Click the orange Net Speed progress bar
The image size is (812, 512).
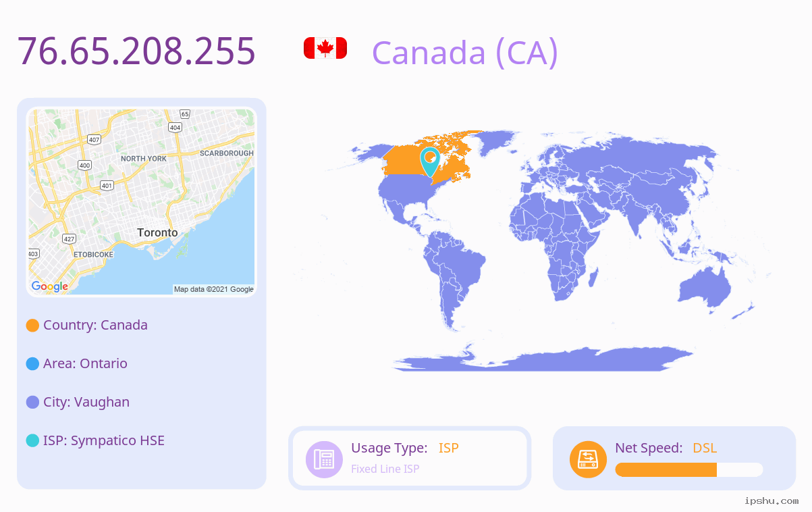pyautogui.click(x=689, y=470)
